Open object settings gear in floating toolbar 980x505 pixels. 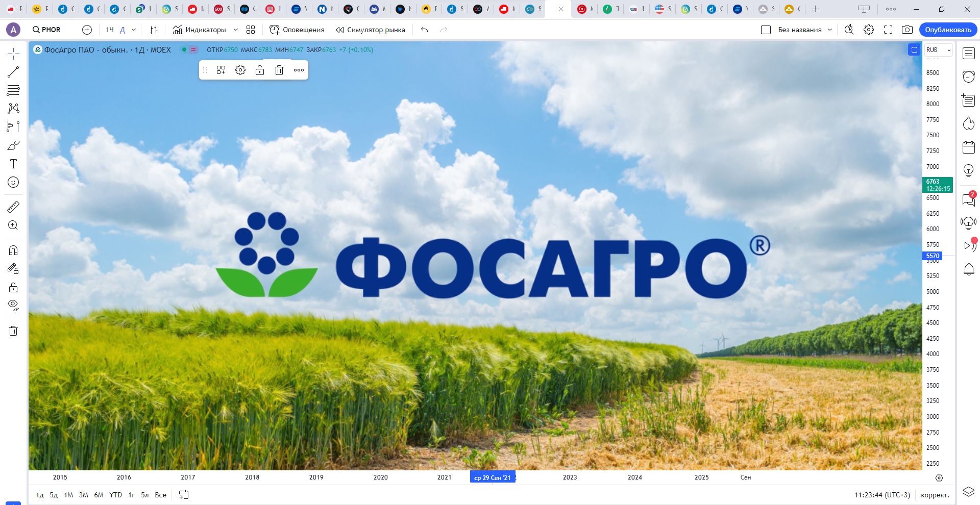click(x=240, y=70)
